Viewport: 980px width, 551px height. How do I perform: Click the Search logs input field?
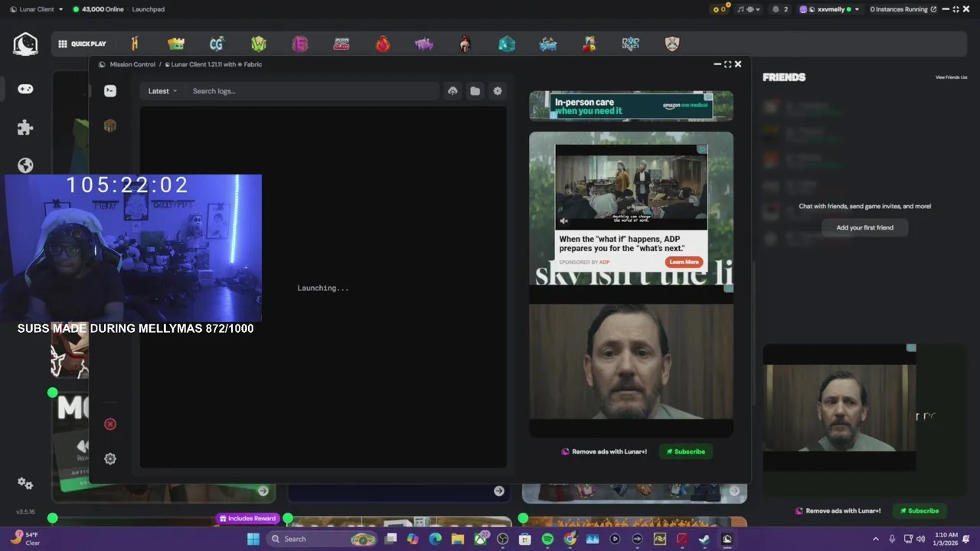[313, 91]
